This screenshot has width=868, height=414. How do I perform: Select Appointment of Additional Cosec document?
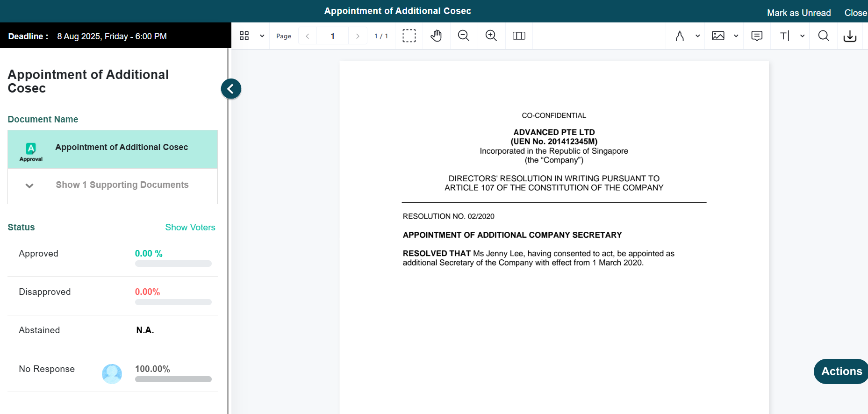coord(113,149)
